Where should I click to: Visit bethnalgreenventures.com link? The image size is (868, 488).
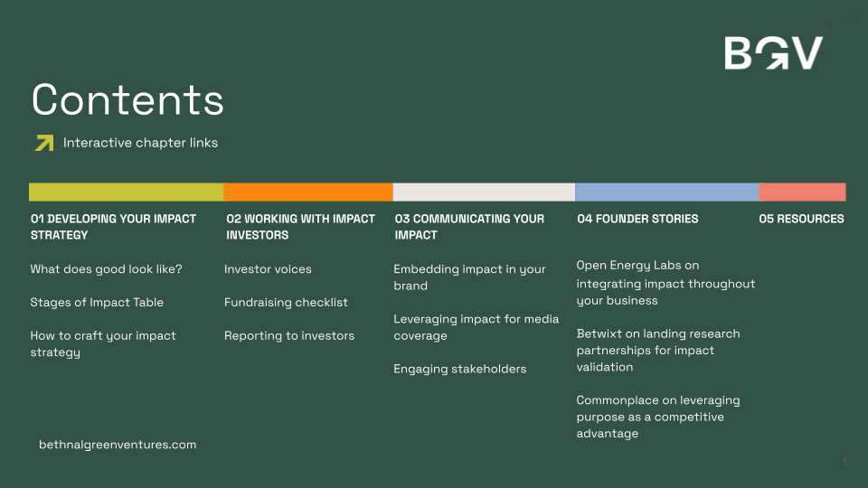[118, 445]
